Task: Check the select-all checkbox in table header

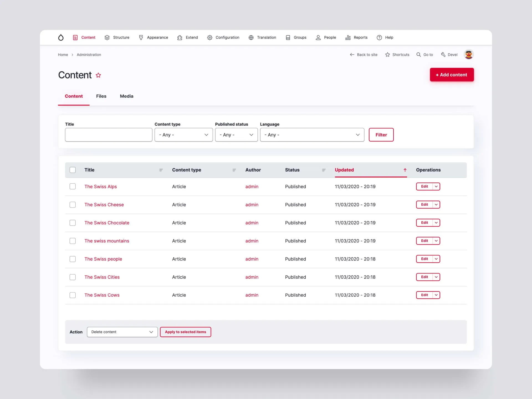Action: (73, 170)
